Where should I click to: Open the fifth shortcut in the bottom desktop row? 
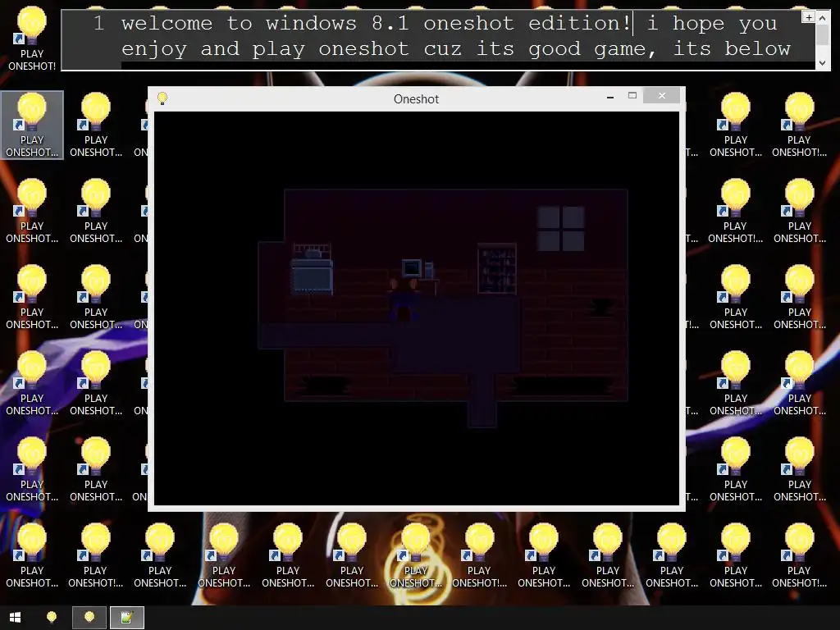point(288,555)
